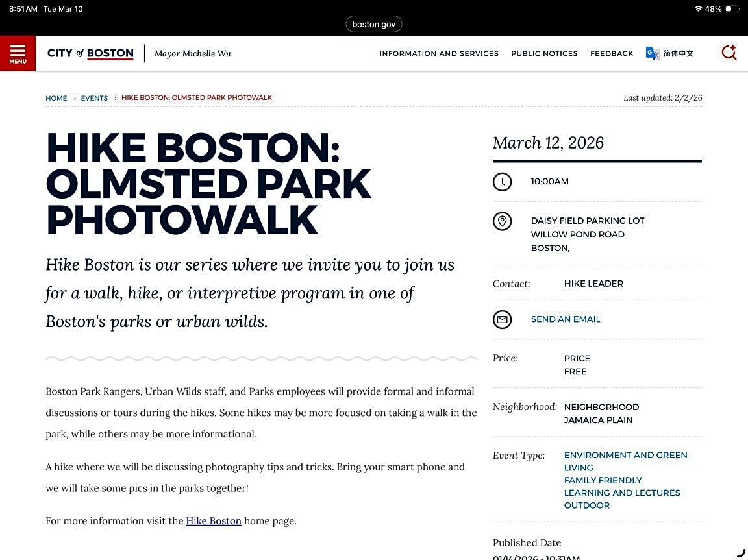Open Information and Services menu
The height and width of the screenshot is (560, 748).
click(x=439, y=53)
